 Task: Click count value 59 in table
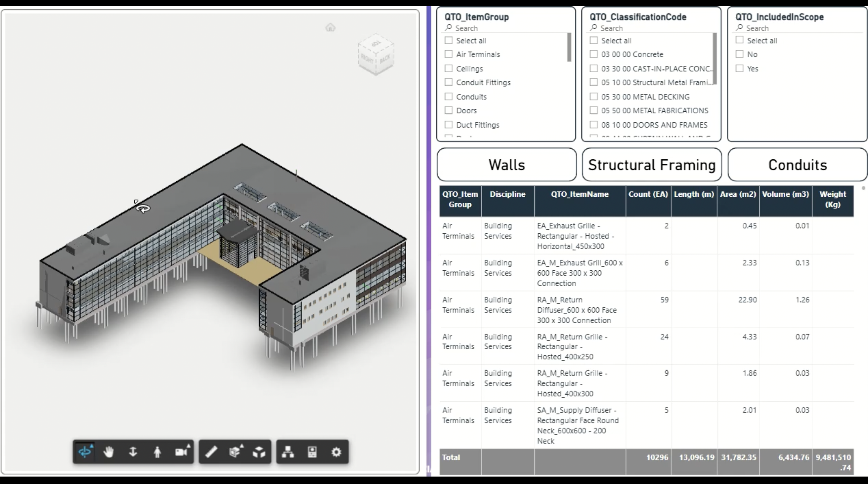point(664,300)
